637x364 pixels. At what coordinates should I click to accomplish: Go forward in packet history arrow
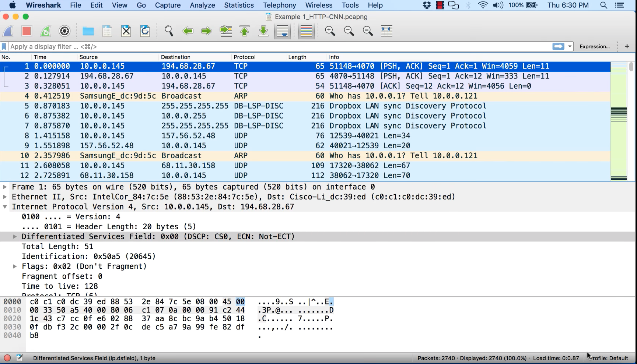207,31
